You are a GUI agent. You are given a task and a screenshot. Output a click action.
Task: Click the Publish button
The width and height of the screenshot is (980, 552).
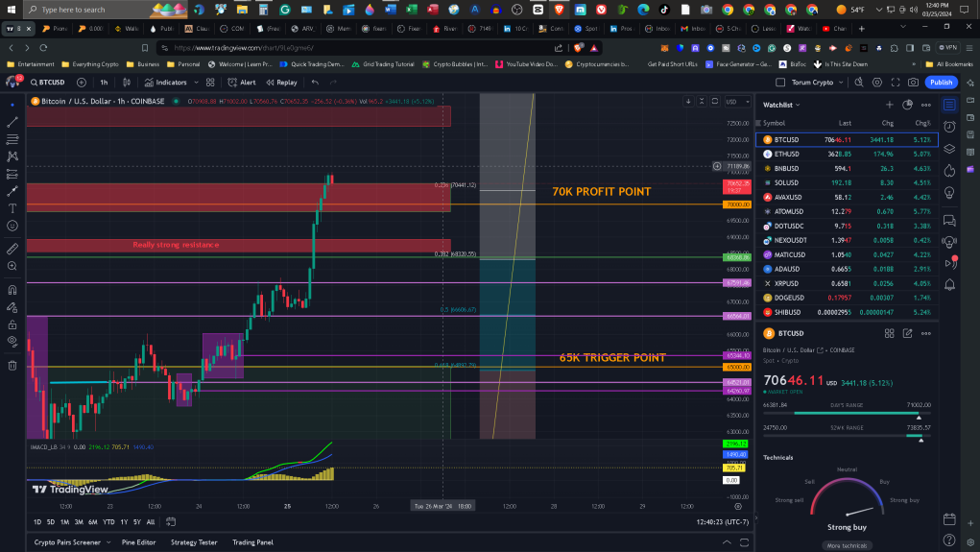941,83
